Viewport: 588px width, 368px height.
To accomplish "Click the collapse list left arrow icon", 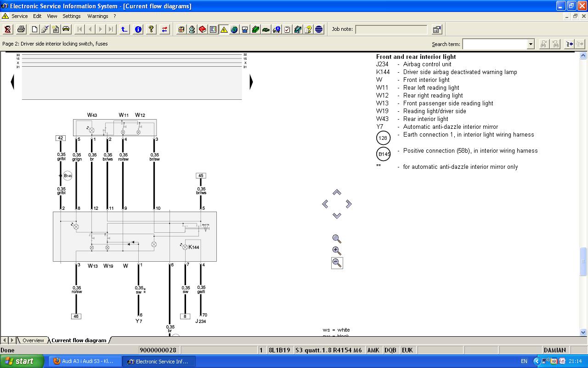I will tap(570, 44).
